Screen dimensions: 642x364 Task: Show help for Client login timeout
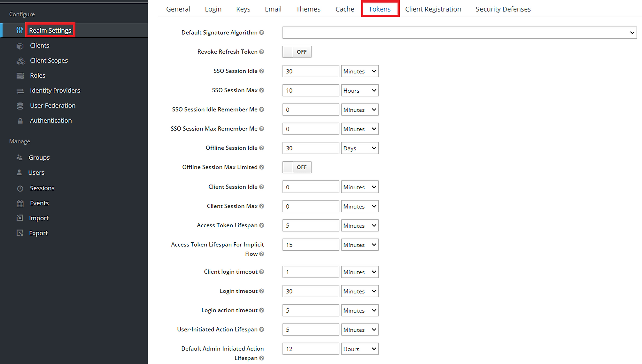click(x=262, y=272)
